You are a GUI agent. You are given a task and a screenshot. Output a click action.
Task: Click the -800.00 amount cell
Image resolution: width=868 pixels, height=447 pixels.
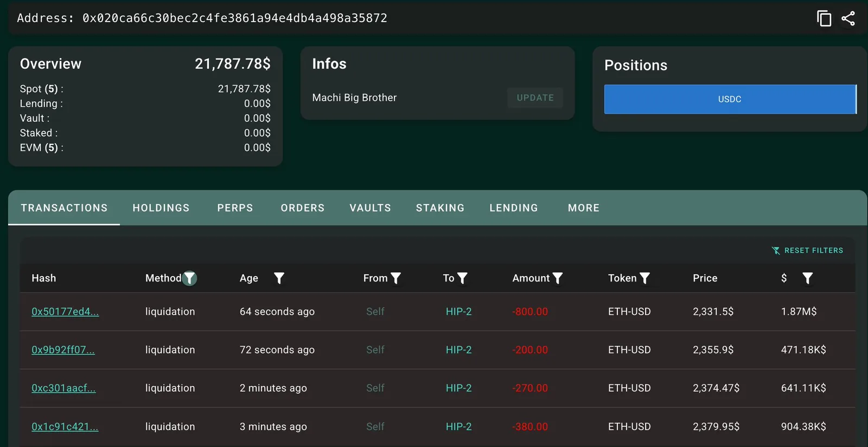tap(530, 311)
